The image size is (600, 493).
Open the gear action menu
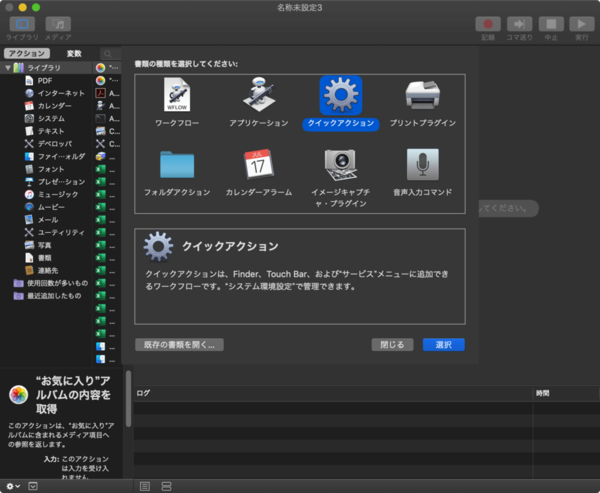[x=13, y=486]
